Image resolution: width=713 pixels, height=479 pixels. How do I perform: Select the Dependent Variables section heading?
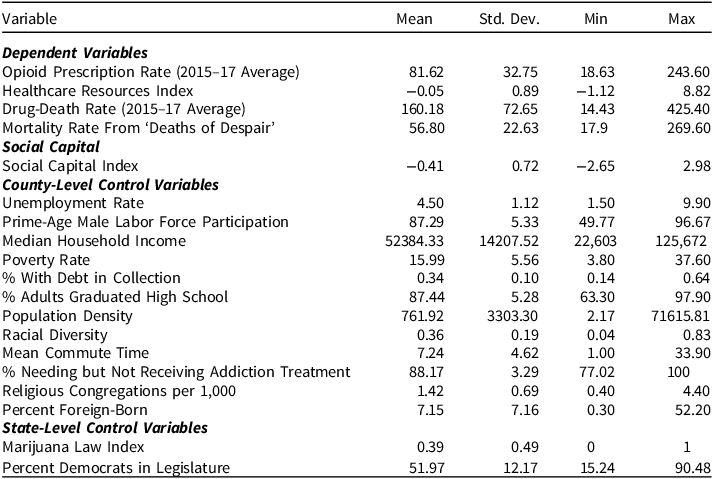click(75, 53)
